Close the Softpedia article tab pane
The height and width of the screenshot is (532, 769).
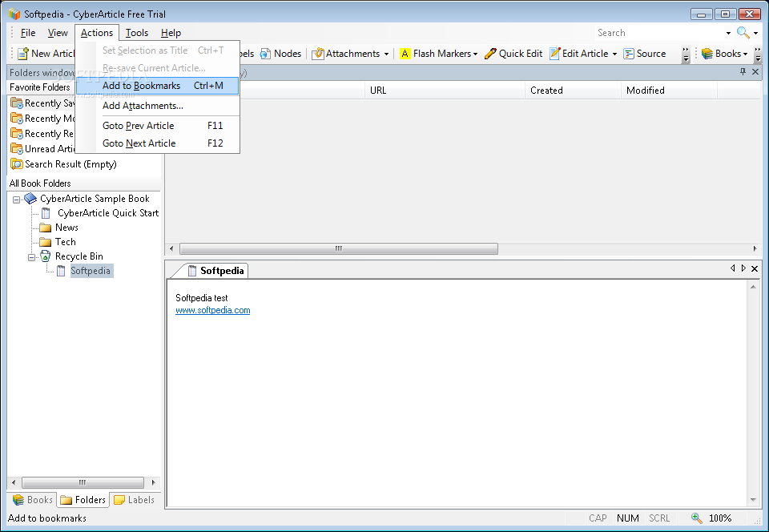pyautogui.click(x=755, y=268)
